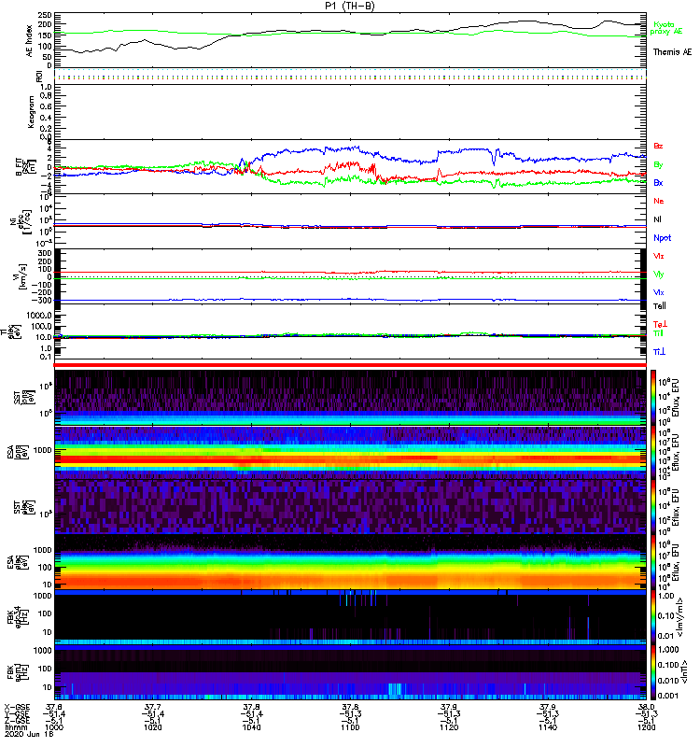This screenshot has height=747, width=700.
Task: Click the "<|mV/m|>" color bar unit label
Action: click(680, 617)
